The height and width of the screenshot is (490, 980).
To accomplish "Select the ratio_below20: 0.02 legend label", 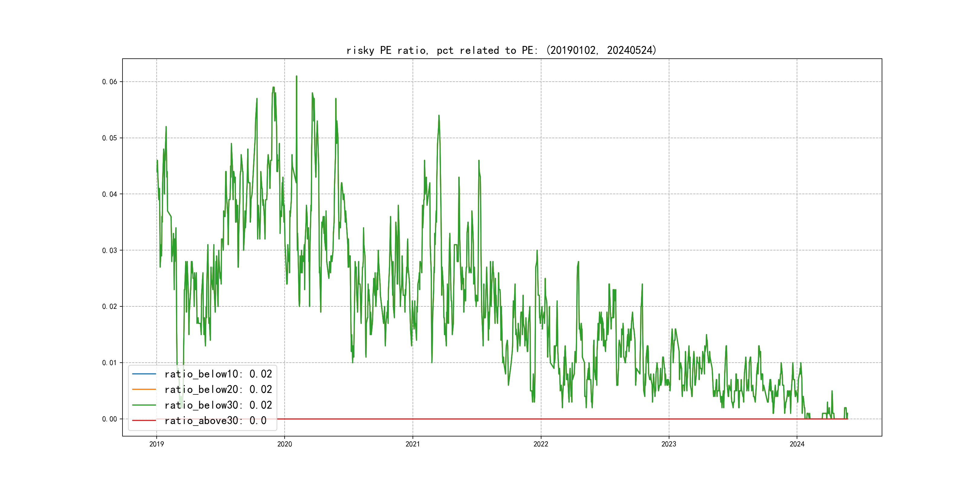I will click(218, 389).
